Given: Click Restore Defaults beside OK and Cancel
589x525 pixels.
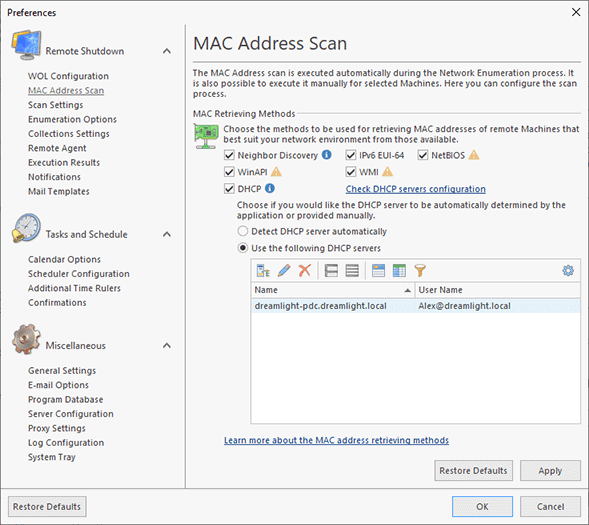Looking at the screenshot, I should [x=47, y=507].
